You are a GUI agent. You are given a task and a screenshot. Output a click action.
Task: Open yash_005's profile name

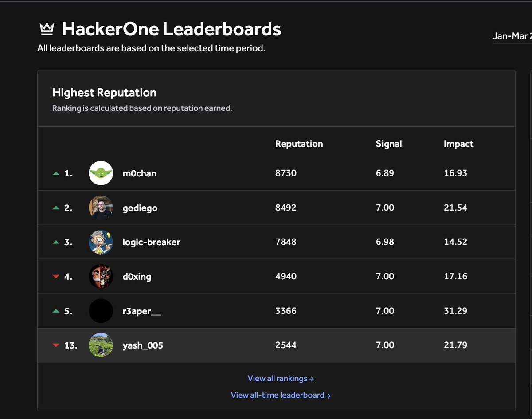tap(143, 345)
